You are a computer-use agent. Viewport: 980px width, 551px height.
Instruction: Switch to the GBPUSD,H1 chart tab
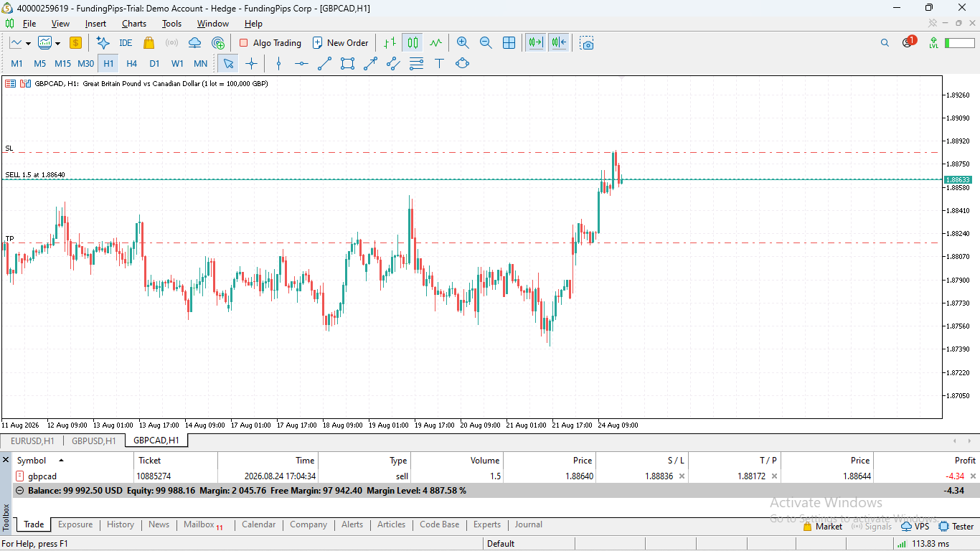tap(93, 441)
